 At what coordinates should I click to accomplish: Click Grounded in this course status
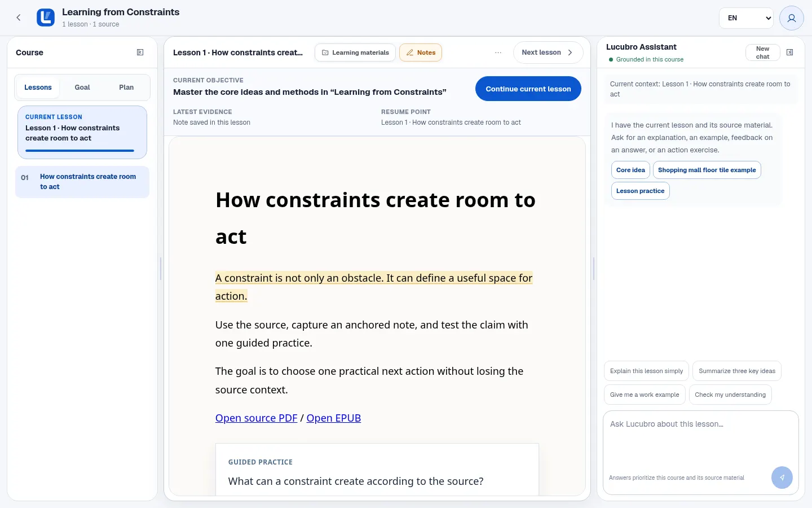(x=646, y=59)
